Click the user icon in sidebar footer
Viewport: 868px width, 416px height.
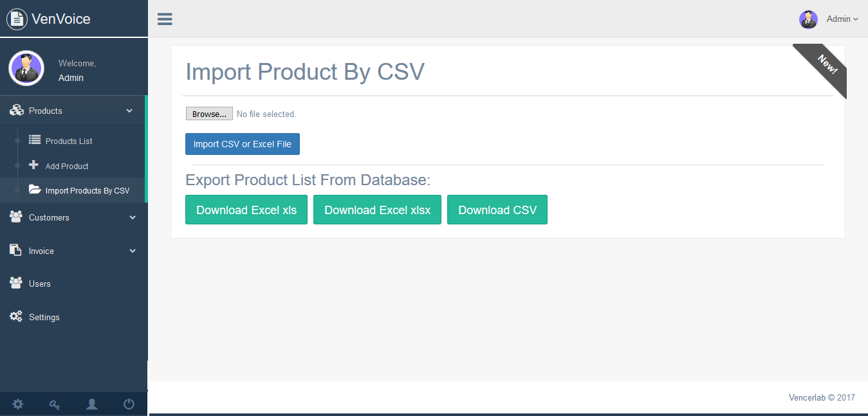coord(92,404)
